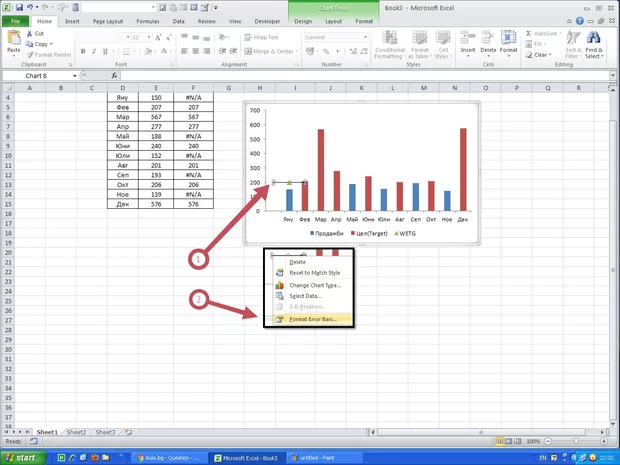Screen dimensions: 620x465
Task: Open the Aula.bg browser taskbar button
Action: 169,458
